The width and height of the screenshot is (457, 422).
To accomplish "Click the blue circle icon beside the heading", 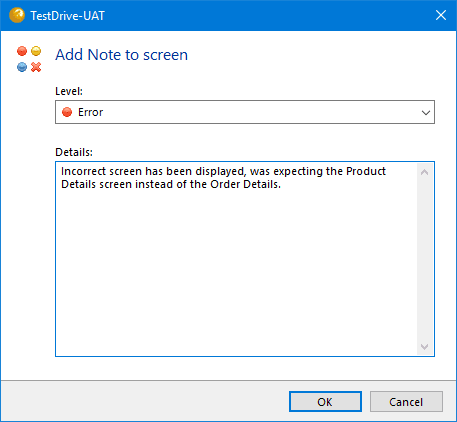I will [x=22, y=67].
